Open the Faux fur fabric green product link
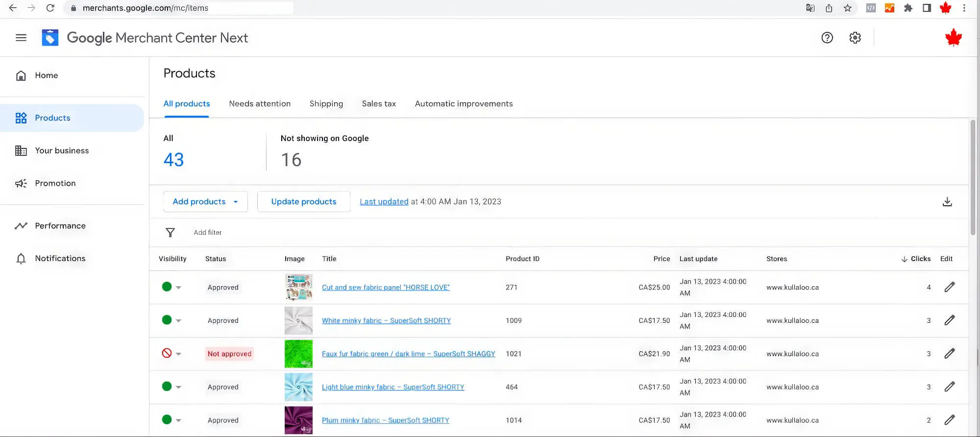 (408, 354)
